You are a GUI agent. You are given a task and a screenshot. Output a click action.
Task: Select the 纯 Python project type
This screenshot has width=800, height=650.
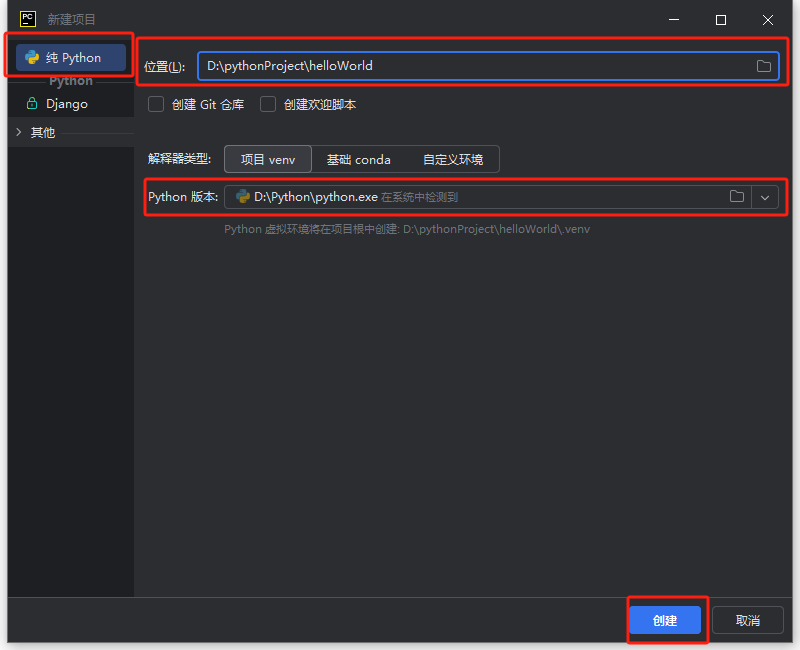tap(71, 57)
